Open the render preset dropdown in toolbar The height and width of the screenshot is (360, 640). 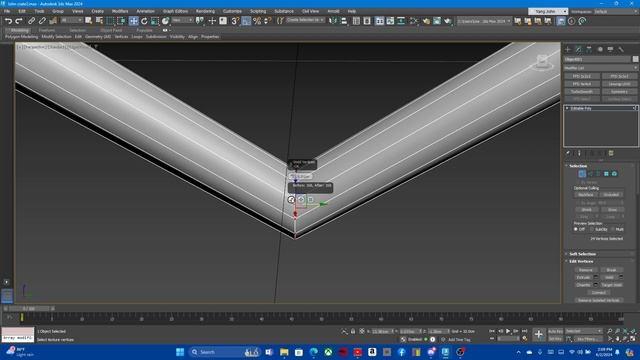484,21
